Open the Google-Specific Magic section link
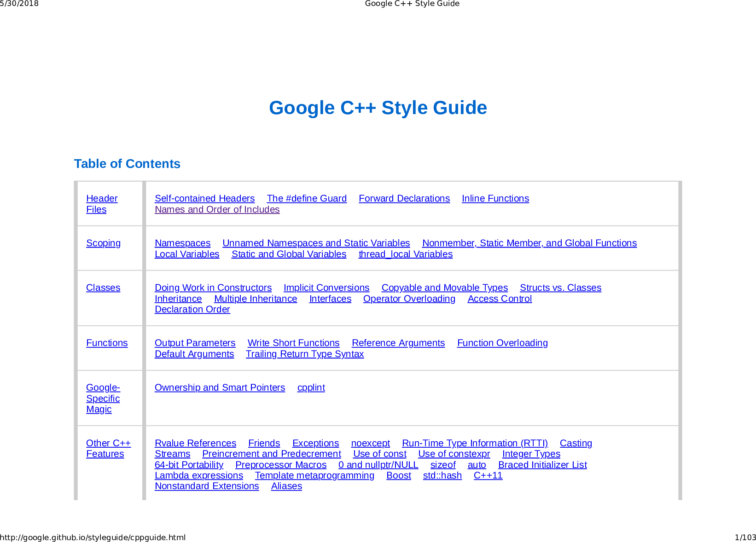The width and height of the screenshot is (756, 542). click(103, 398)
